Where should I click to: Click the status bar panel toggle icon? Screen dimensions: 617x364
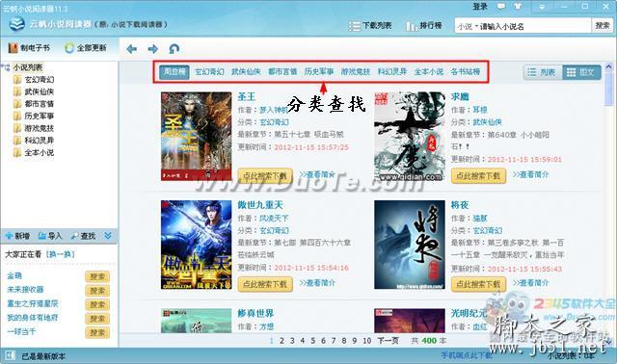10,356
